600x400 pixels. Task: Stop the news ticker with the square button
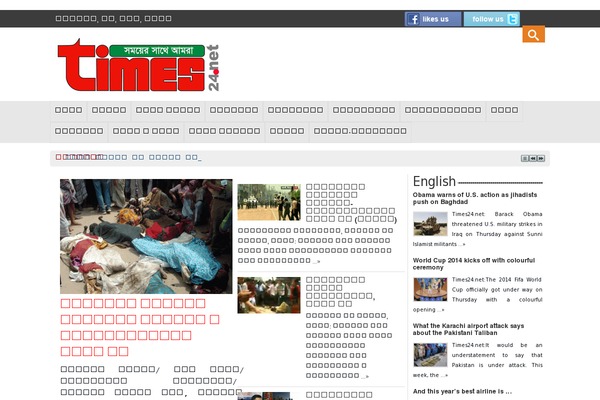tap(525, 158)
